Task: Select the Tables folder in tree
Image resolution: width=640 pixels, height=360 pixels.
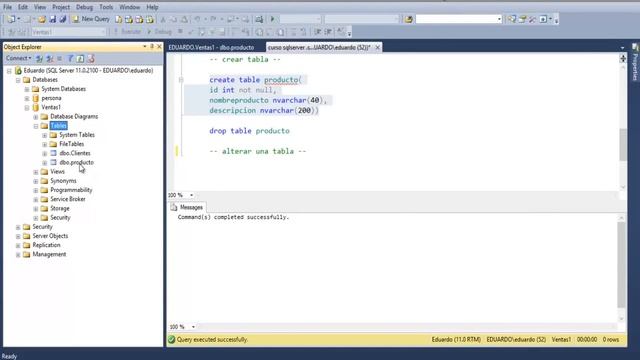Action: [x=59, y=126]
